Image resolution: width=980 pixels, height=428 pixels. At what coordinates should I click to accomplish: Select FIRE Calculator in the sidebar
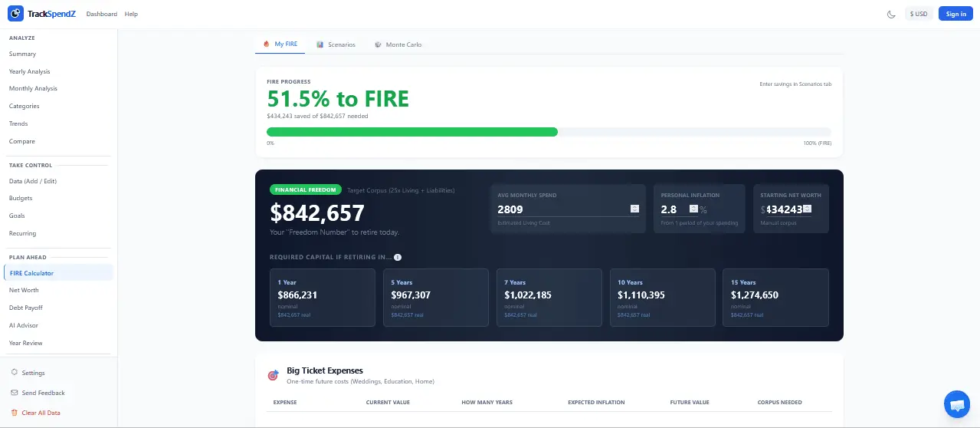58,273
